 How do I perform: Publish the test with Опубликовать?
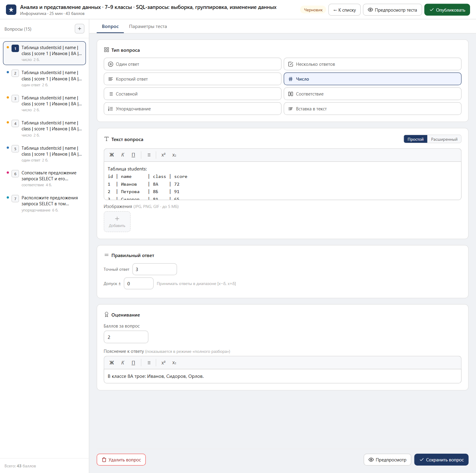pyautogui.click(x=447, y=10)
